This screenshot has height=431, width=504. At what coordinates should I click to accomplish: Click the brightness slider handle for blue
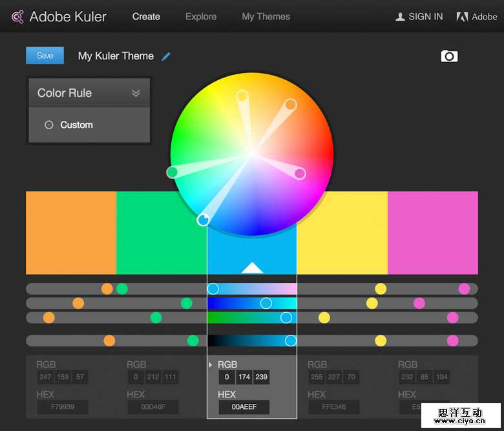pyautogui.click(x=291, y=341)
